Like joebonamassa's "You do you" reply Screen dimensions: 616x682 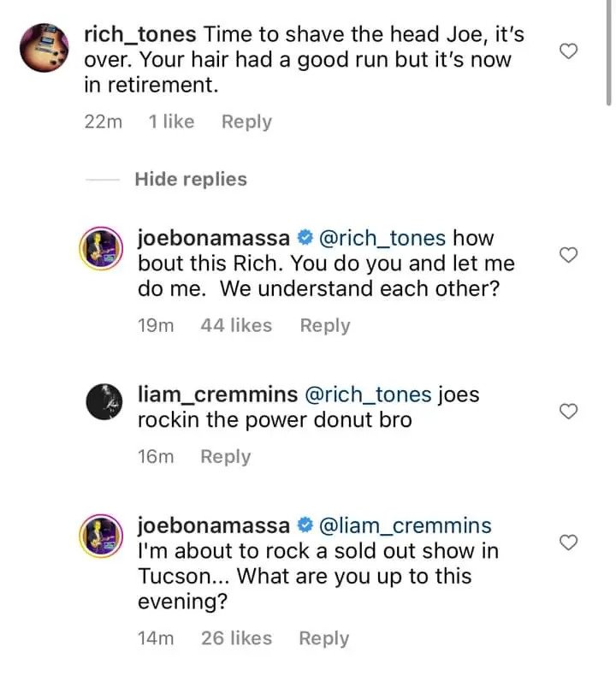568,255
